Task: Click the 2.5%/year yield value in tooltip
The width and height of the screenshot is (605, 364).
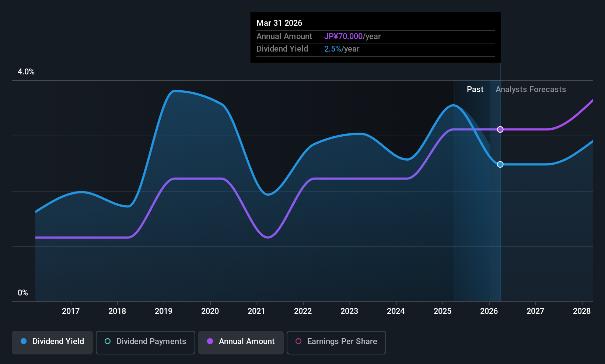Action: point(342,49)
